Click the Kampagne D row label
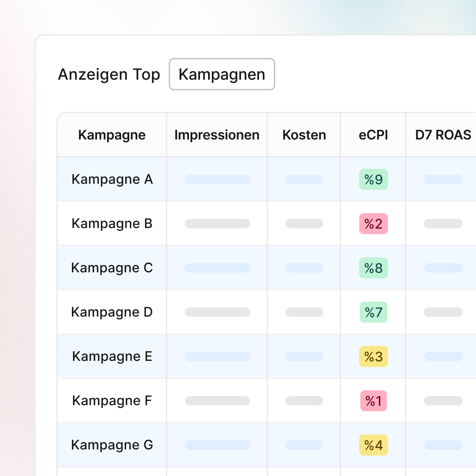476x476 pixels. click(x=112, y=312)
